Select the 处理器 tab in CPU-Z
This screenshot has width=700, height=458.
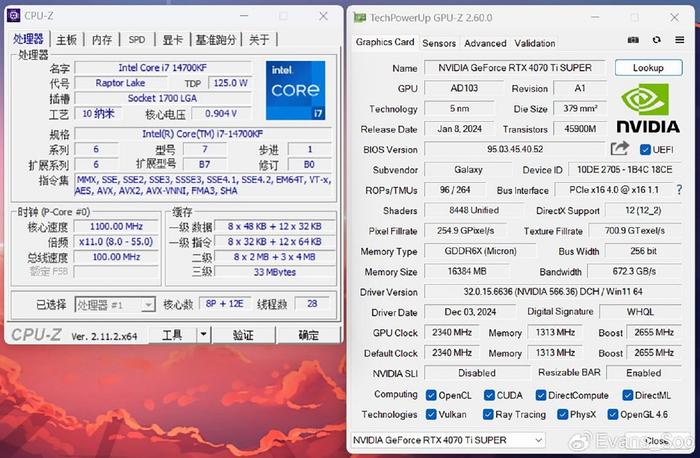click(28, 39)
